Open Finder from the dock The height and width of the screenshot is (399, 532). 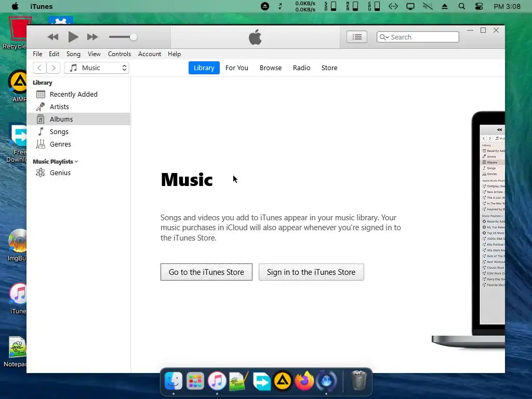(x=174, y=381)
